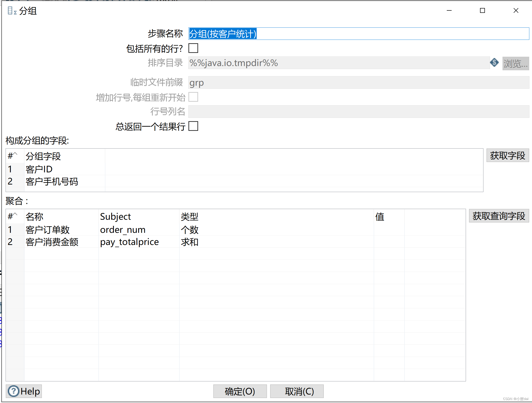The height and width of the screenshot is (403, 532).
Task: Click the 获取查询字段 button
Action: click(x=499, y=216)
